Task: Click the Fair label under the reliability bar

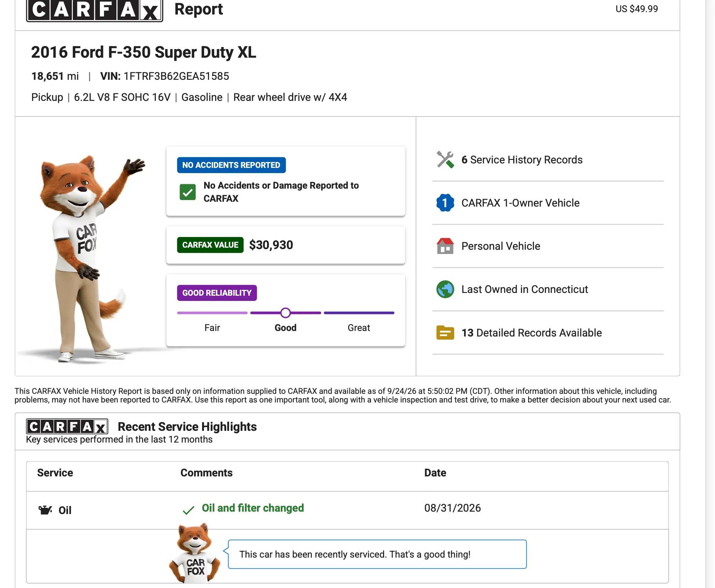Action: [x=212, y=328]
